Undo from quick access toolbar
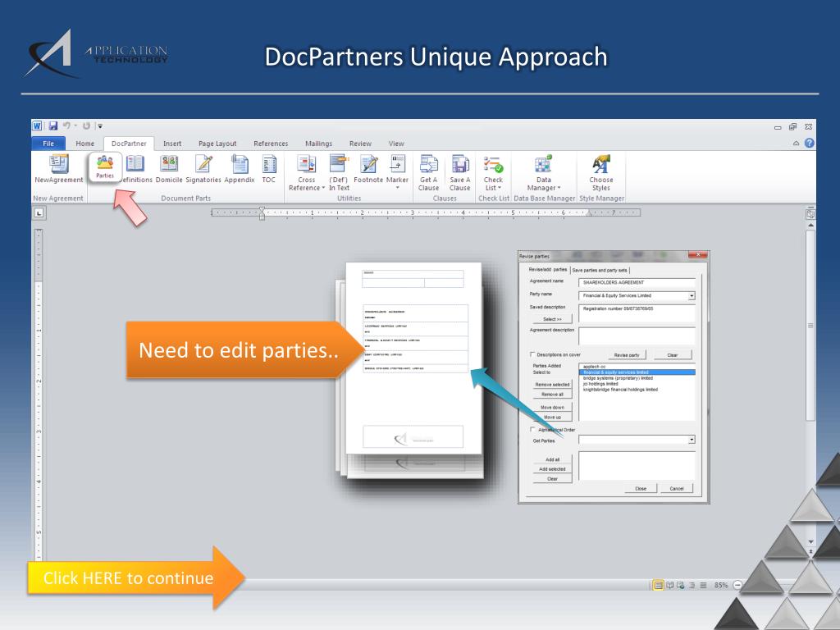Image resolution: width=840 pixels, height=630 pixels. coord(67,126)
